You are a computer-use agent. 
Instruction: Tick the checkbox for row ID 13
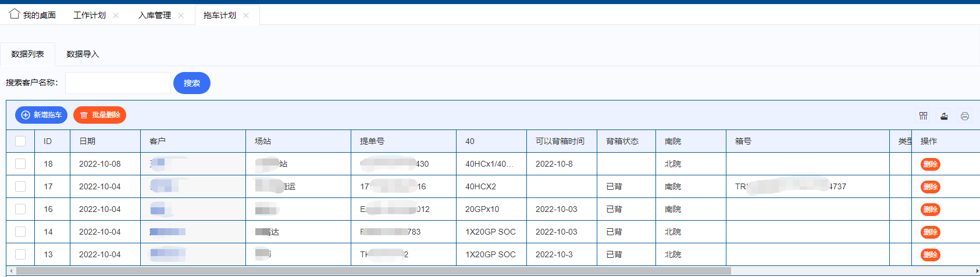point(20,254)
